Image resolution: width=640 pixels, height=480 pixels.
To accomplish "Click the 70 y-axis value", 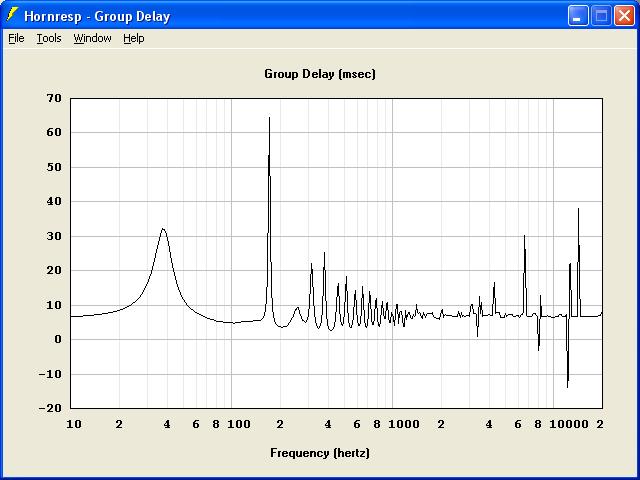I will 54,98.
